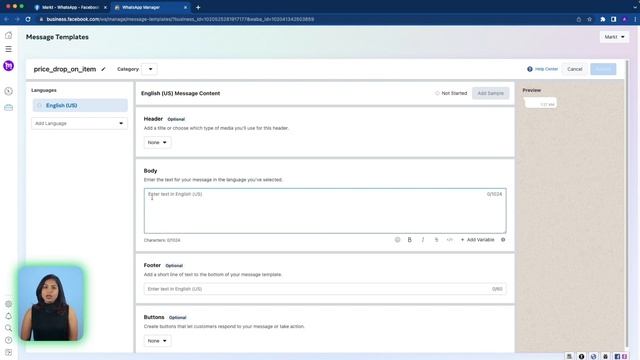Click the Not Started status indicator
Viewport: 640px width, 360px height.
[451, 93]
